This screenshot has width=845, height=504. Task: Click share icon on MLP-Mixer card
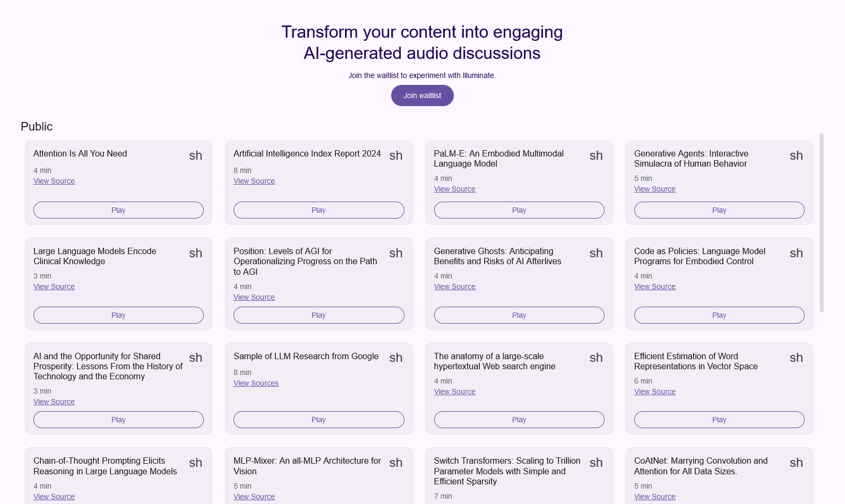pos(395,463)
